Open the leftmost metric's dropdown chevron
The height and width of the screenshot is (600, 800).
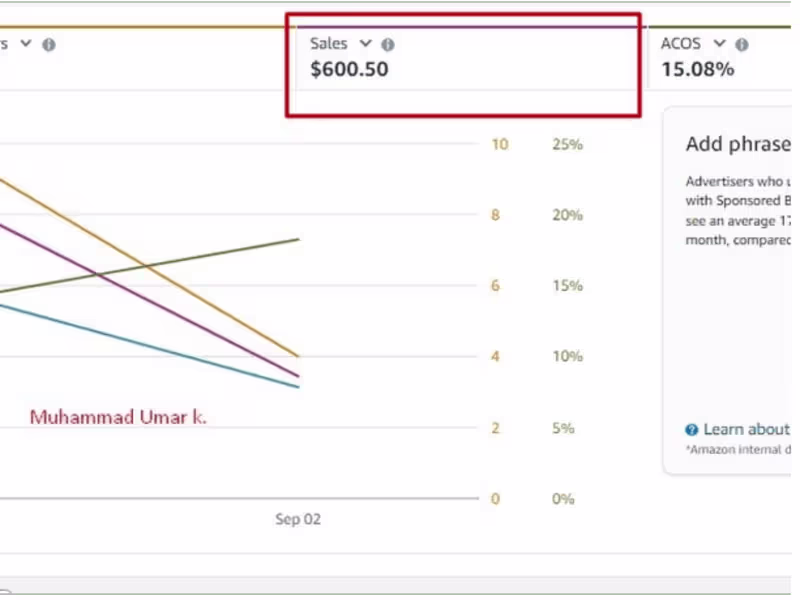(x=26, y=44)
